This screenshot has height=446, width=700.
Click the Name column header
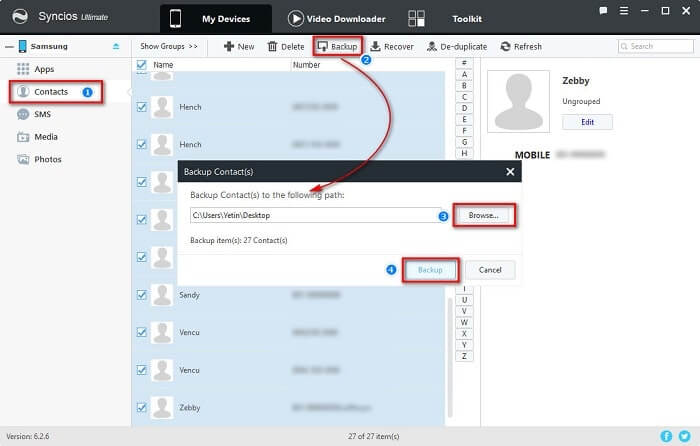[163, 65]
